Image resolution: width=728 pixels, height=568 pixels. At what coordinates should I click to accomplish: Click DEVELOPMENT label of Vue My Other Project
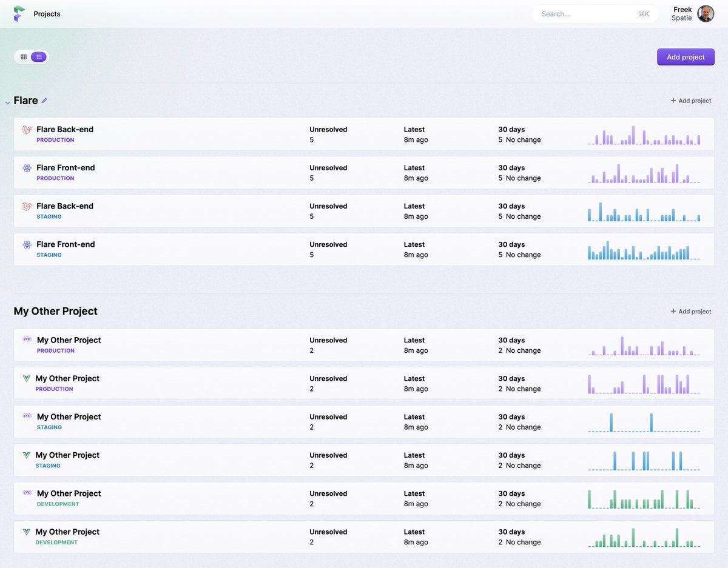[x=56, y=543]
